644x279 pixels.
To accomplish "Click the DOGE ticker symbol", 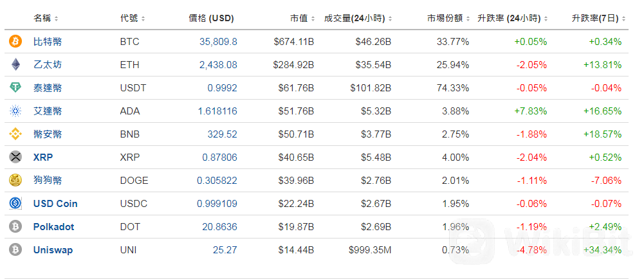I will pyautogui.click(x=134, y=180).
